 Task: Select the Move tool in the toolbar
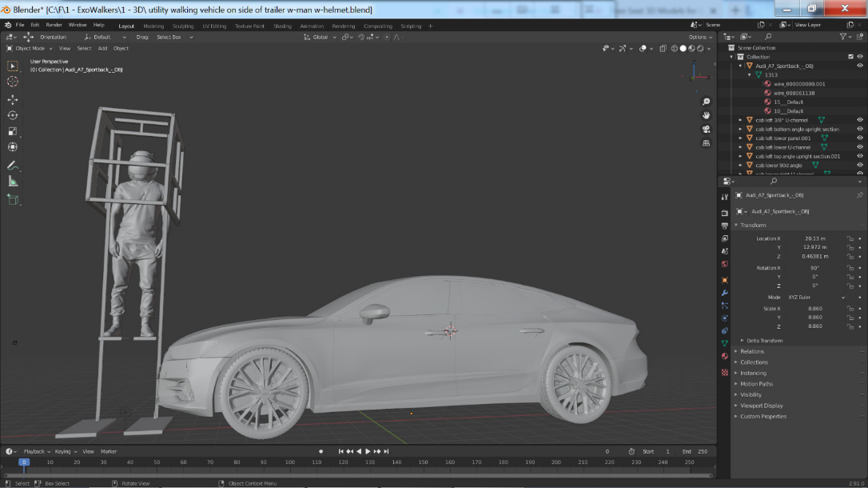point(12,99)
